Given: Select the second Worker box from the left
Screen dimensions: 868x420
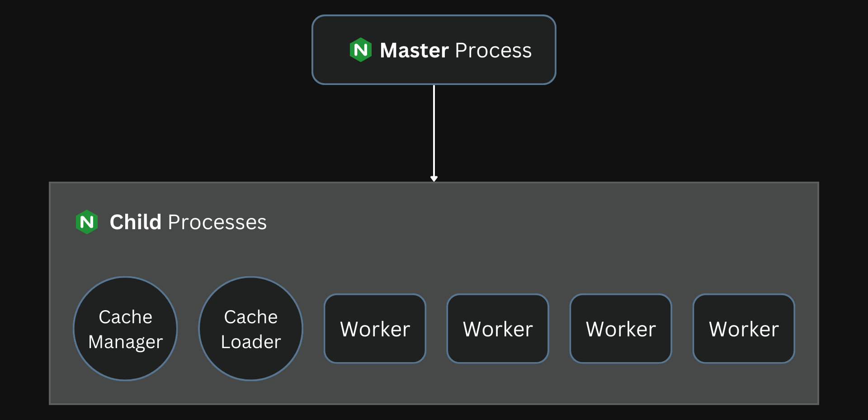Looking at the screenshot, I should (498, 329).
